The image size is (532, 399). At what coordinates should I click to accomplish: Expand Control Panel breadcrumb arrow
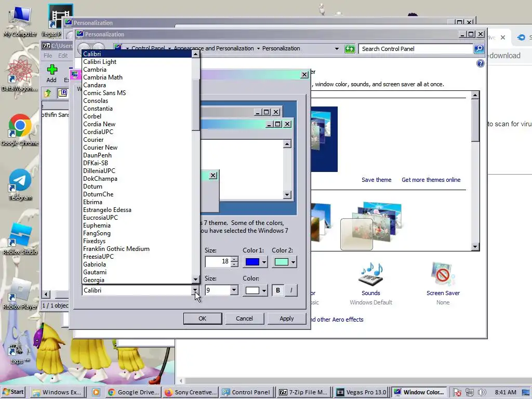tap(169, 49)
